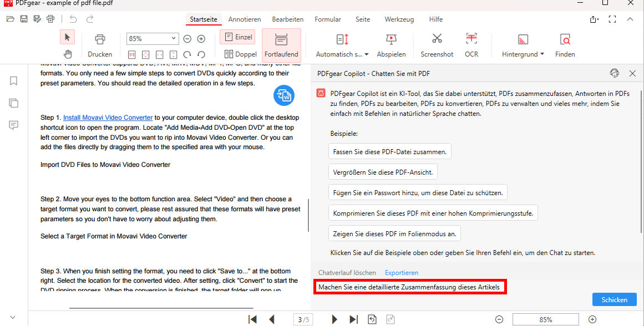Screen dimensions: 644x326
Task: Go to the last page
Action: (x=353, y=319)
